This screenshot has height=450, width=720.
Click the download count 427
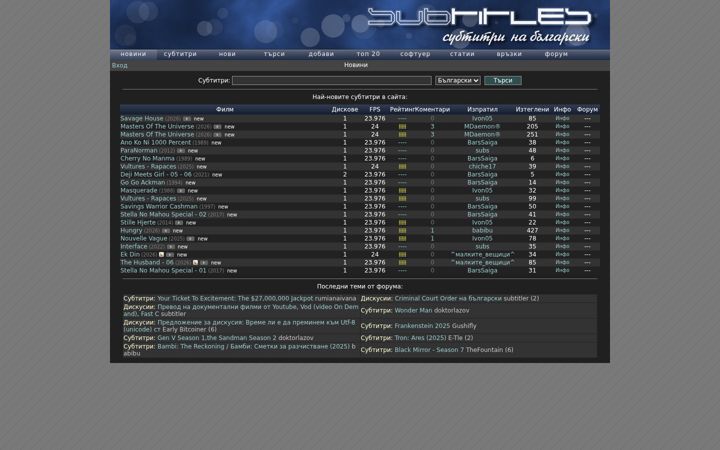pyautogui.click(x=532, y=231)
